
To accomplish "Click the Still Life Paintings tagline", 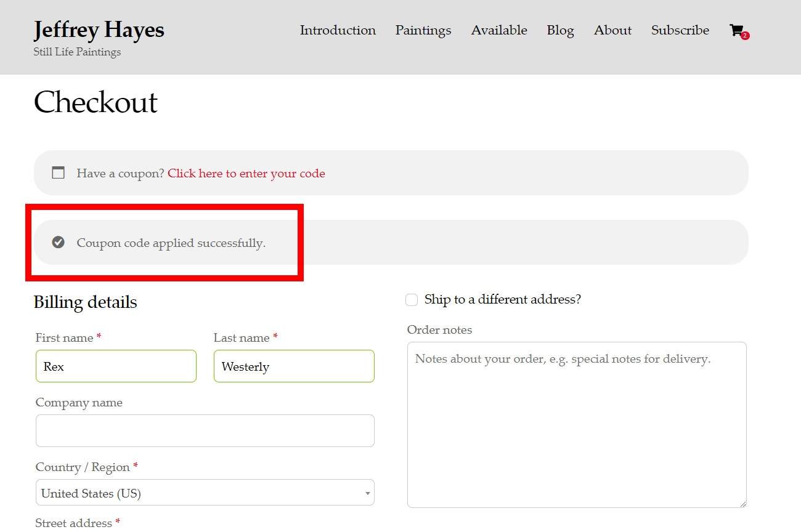I will 77,52.
